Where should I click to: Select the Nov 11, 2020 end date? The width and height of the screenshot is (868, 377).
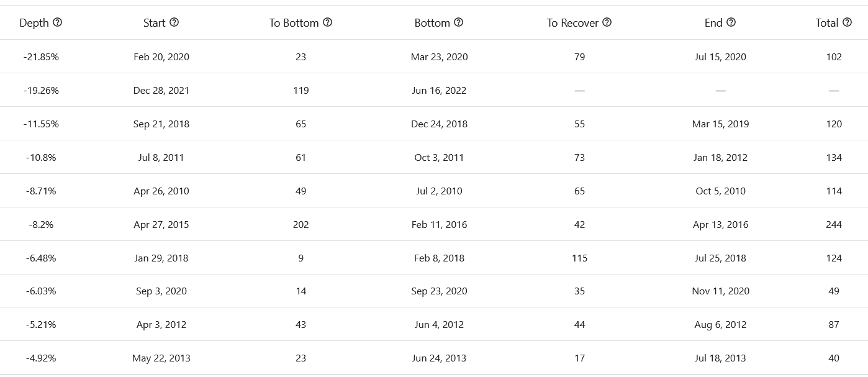tap(720, 291)
